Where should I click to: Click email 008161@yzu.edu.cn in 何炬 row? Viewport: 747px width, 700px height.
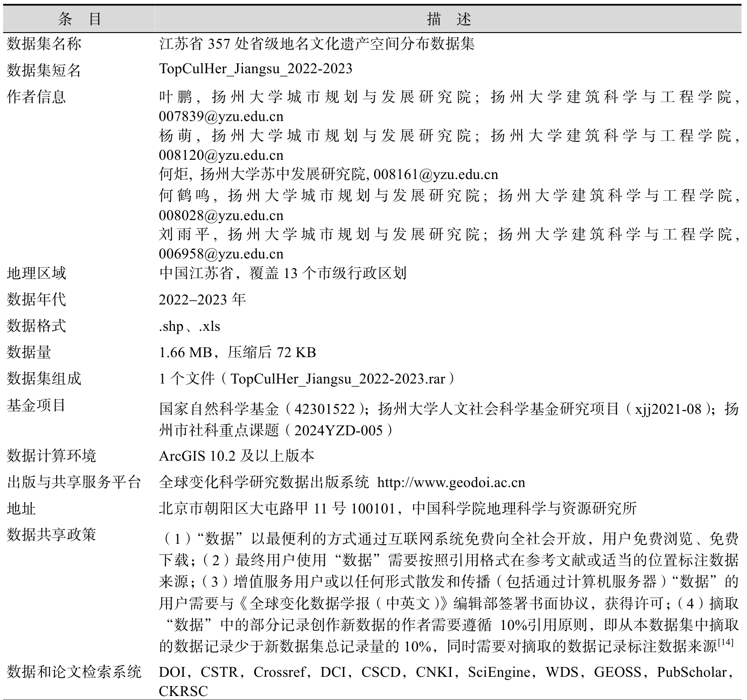[x=436, y=174]
